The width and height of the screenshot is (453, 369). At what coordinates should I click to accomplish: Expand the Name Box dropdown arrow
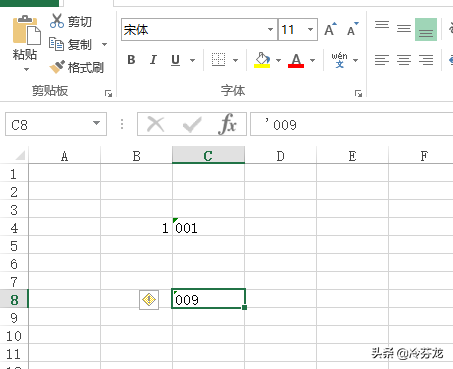[97, 123]
